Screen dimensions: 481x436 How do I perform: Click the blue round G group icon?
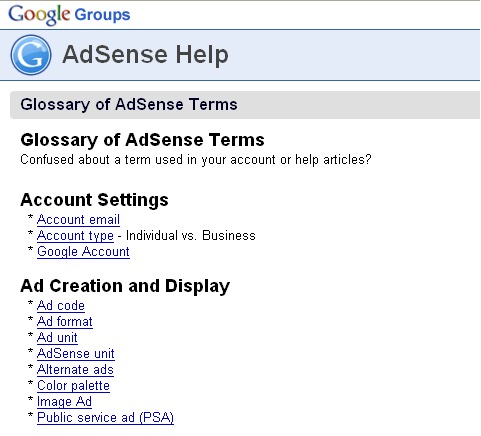(31, 55)
